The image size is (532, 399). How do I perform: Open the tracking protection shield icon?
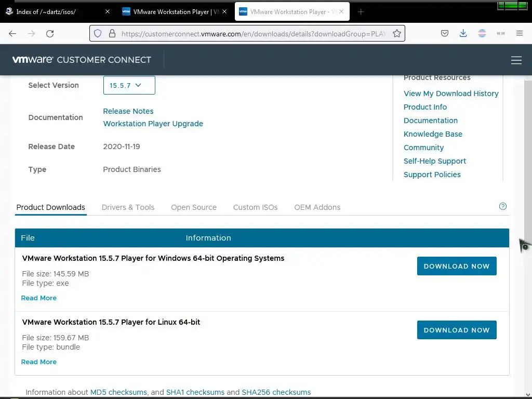click(98, 33)
